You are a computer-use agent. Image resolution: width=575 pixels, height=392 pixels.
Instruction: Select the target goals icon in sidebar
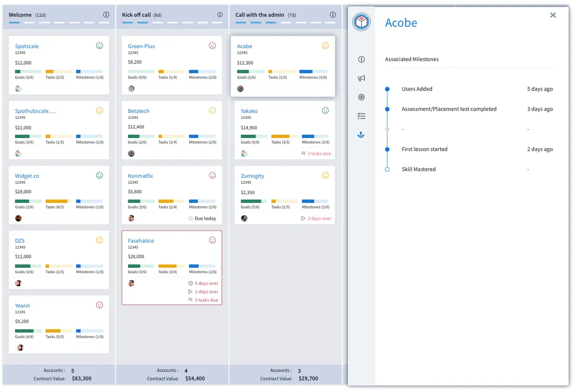[x=361, y=97]
